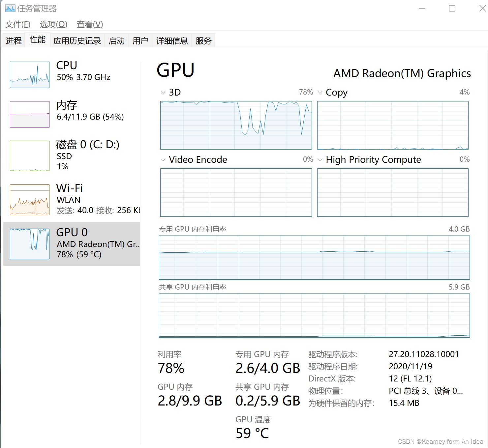488x448 pixels.
Task: Click the 3D engine usage graph
Action: pos(236,125)
